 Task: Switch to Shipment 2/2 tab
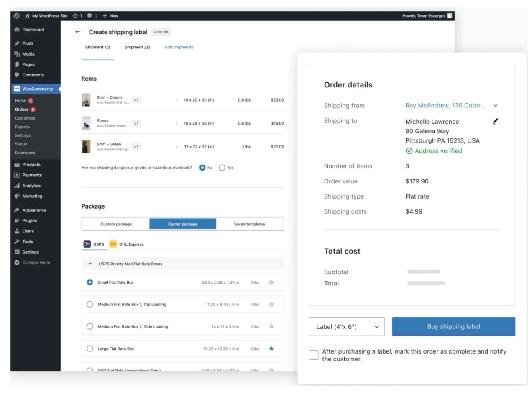[x=137, y=47]
